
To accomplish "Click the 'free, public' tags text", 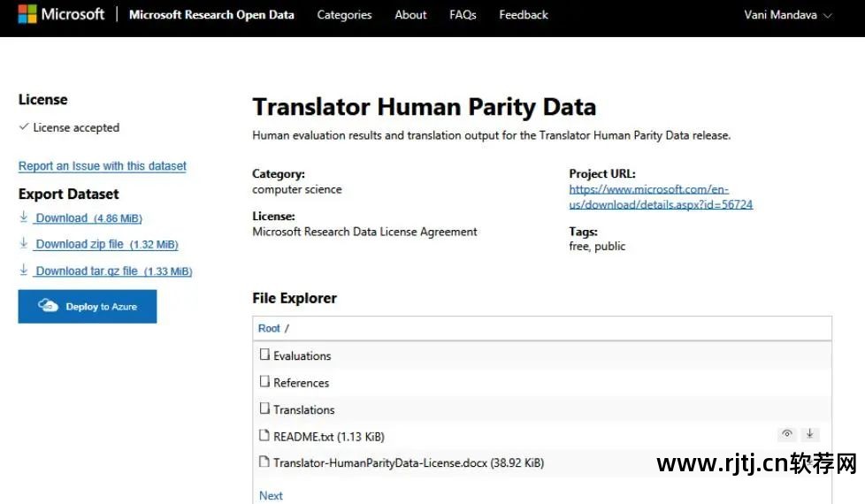I will click(x=597, y=247).
